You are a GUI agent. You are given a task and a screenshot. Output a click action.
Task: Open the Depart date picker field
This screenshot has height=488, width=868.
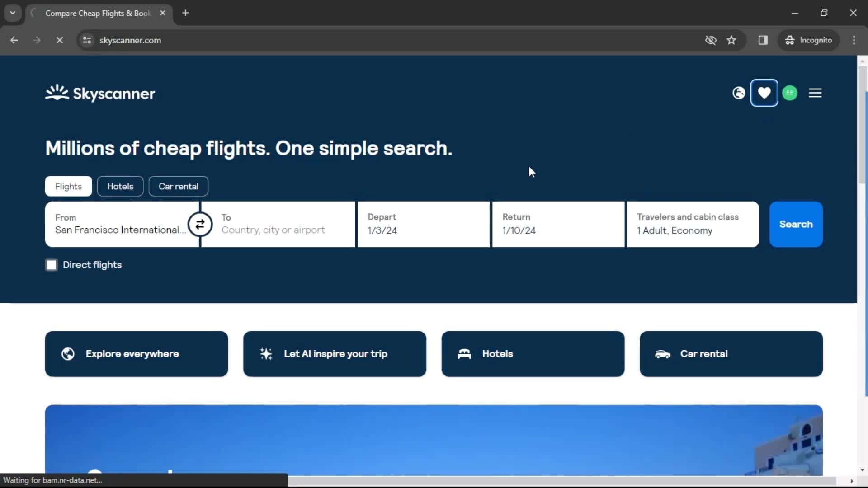click(424, 224)
